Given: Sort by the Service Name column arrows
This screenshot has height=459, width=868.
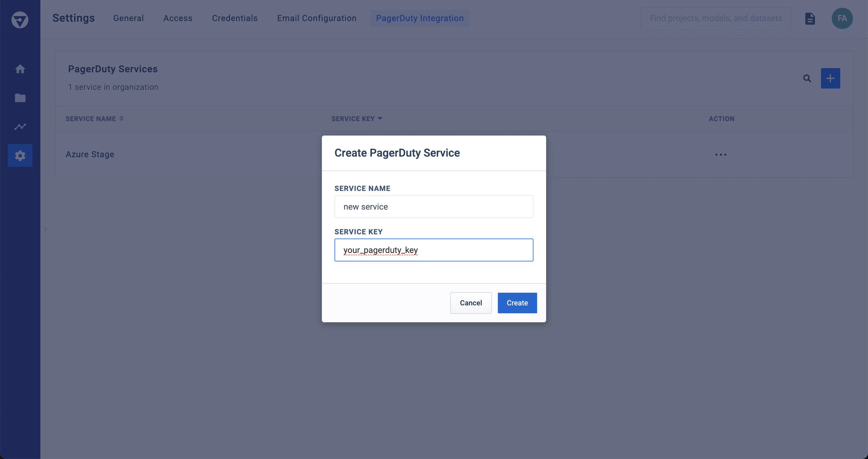Looking at the screenshot, I should (x=121, y=119).
